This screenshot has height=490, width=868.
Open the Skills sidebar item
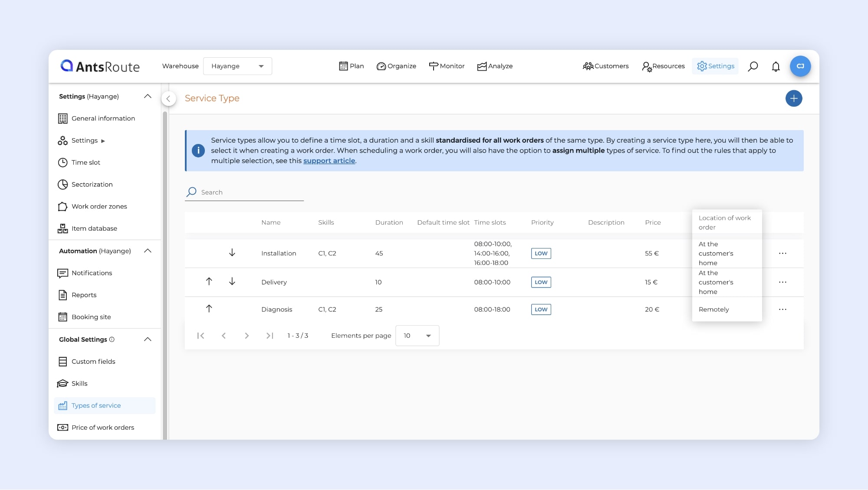tap(79, 383)
